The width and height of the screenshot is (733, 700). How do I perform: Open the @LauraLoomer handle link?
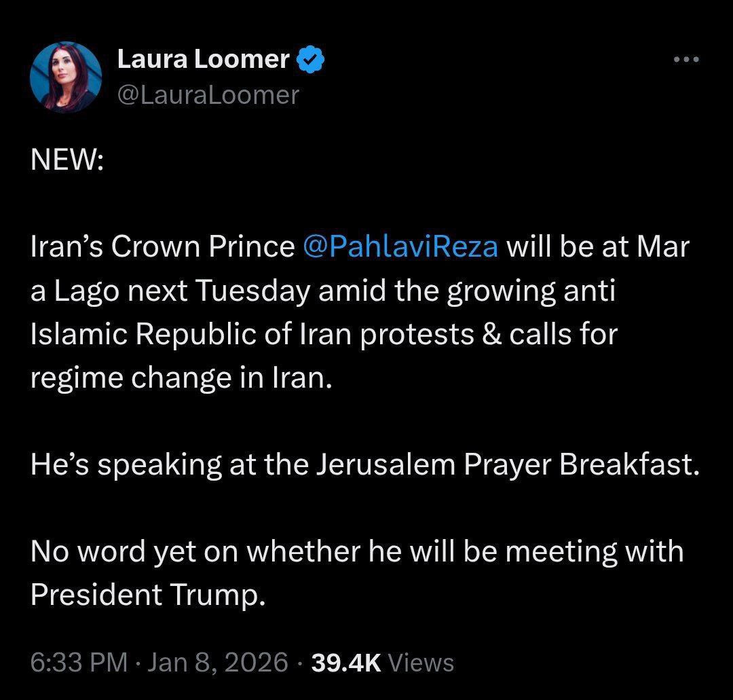[x=208, y=95]
